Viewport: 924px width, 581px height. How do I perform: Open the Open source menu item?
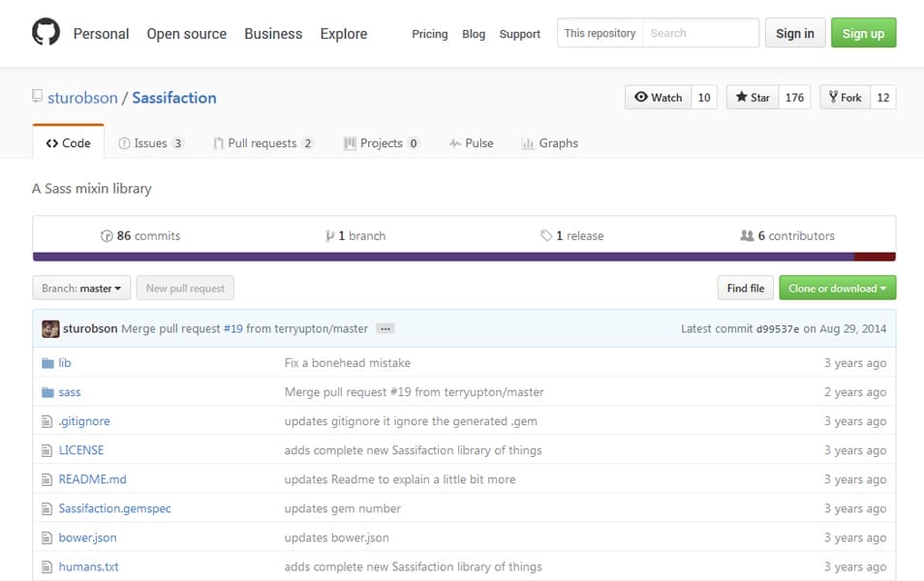(186, 34)
